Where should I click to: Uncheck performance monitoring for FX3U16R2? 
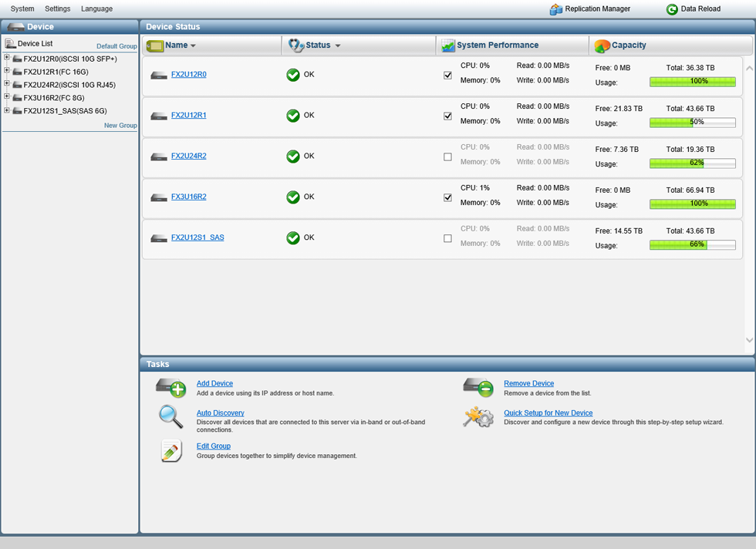[448, 197]
